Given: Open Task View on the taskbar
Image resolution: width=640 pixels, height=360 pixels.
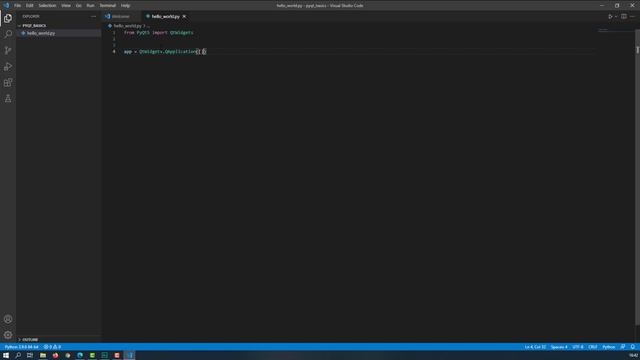Looking at the screenshot, I should click(30, 356).
